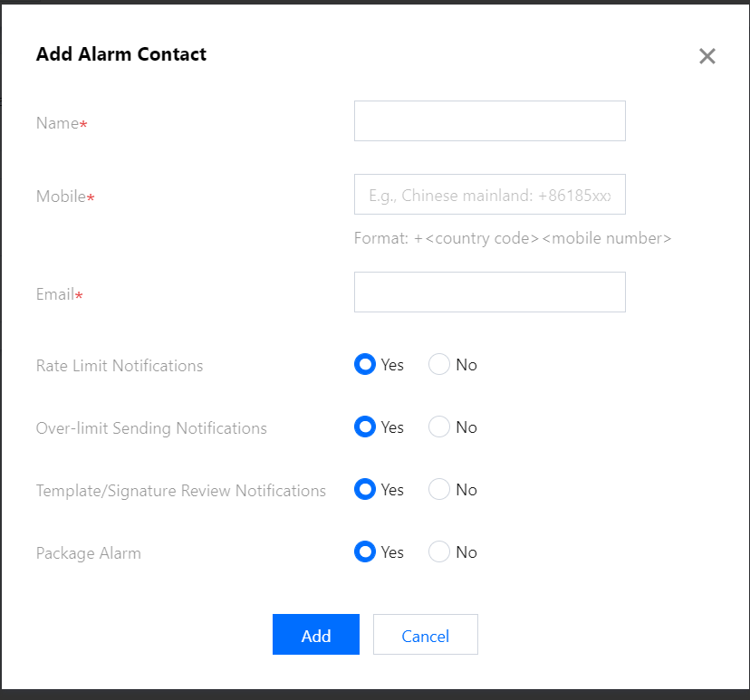Click the Name input field

[490, 121]
